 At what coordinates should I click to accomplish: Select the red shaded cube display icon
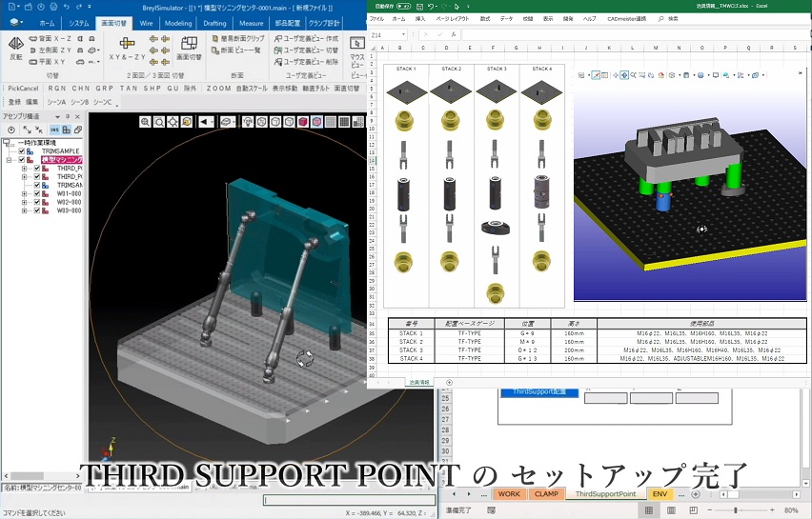[303, 122]
